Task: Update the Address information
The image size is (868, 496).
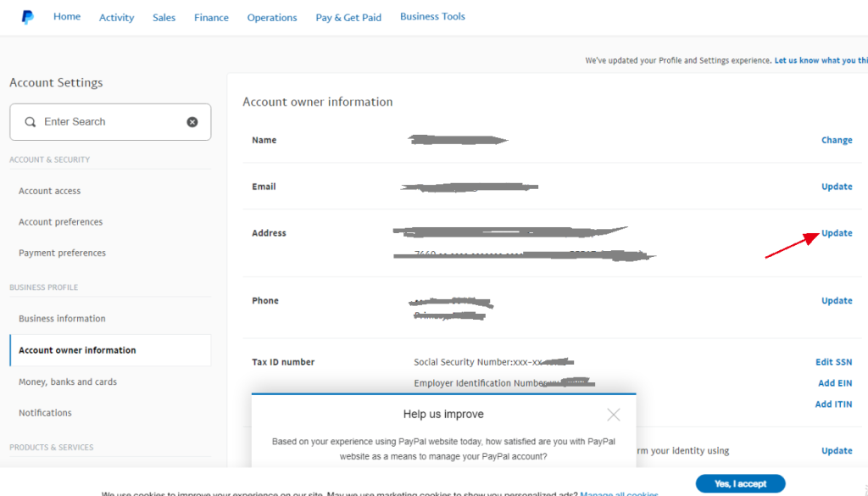Action: pyautogui.click(x=836, y=233)
